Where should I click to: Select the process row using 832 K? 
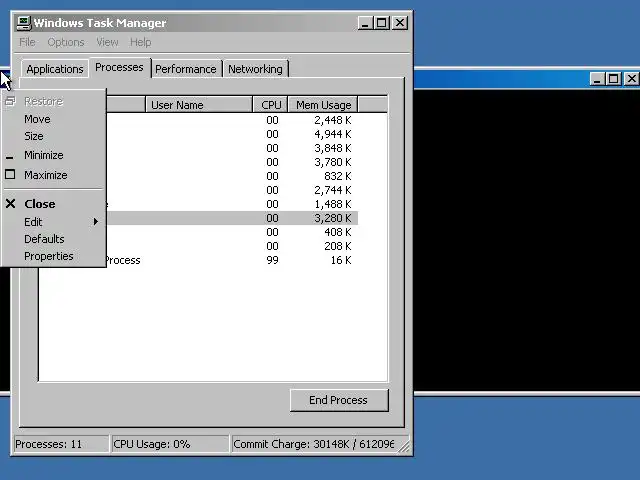coord(232,176)
